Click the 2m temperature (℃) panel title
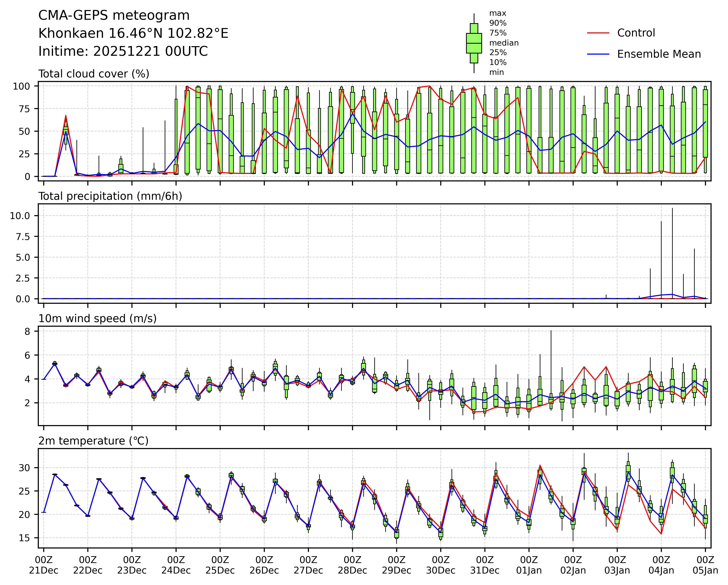 coord(93,441)
